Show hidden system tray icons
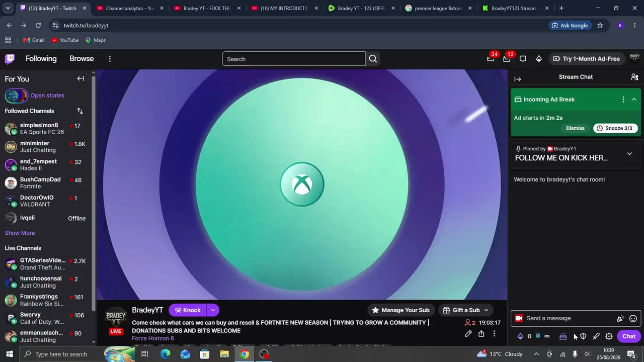 (536, 354)
